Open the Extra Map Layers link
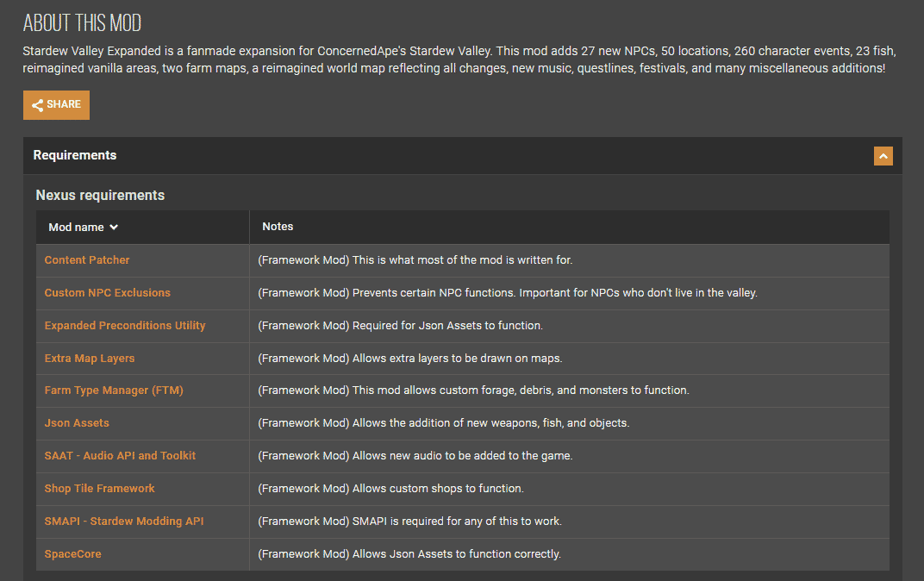This screenshot has height=581, width=924. 90,359
